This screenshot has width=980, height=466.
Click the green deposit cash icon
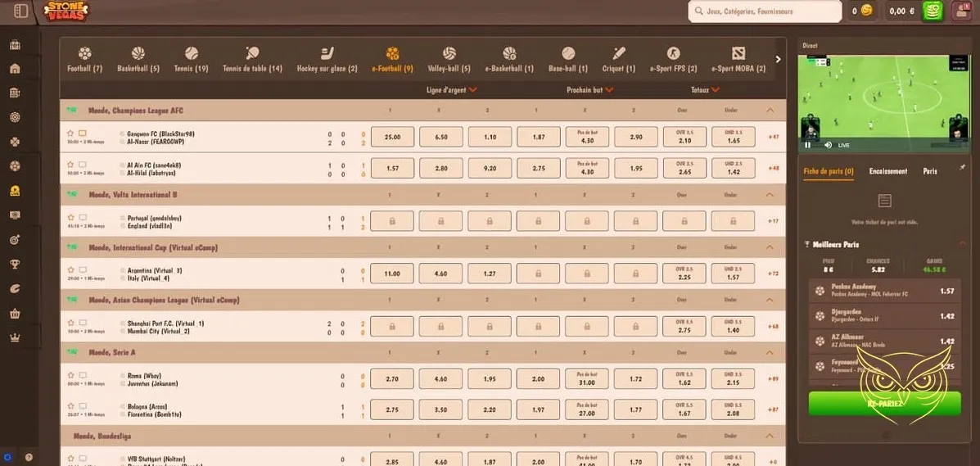click(932, 11)
